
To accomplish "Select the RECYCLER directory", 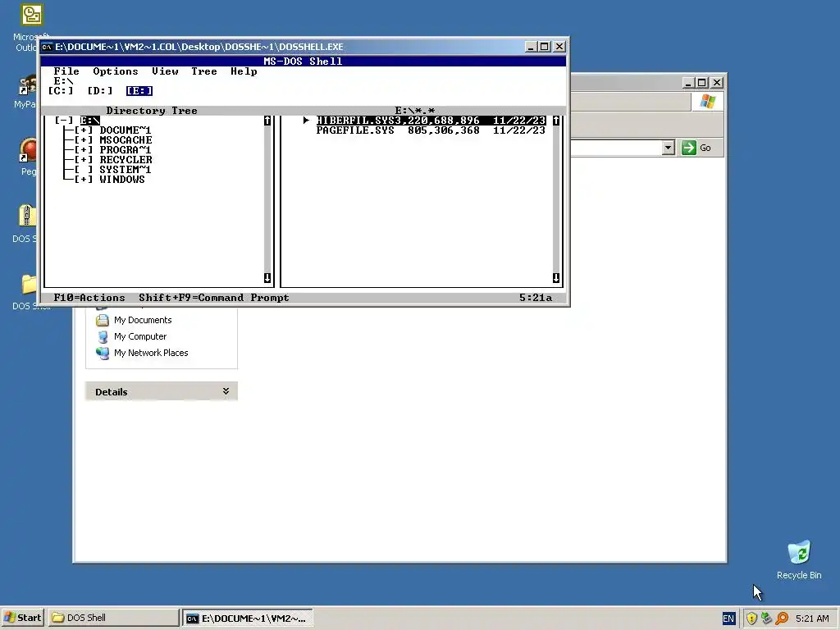I will (126, 160).
